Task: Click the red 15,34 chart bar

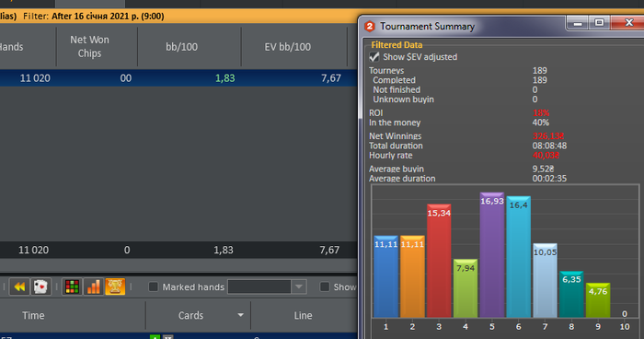Action: pos(439,261)
